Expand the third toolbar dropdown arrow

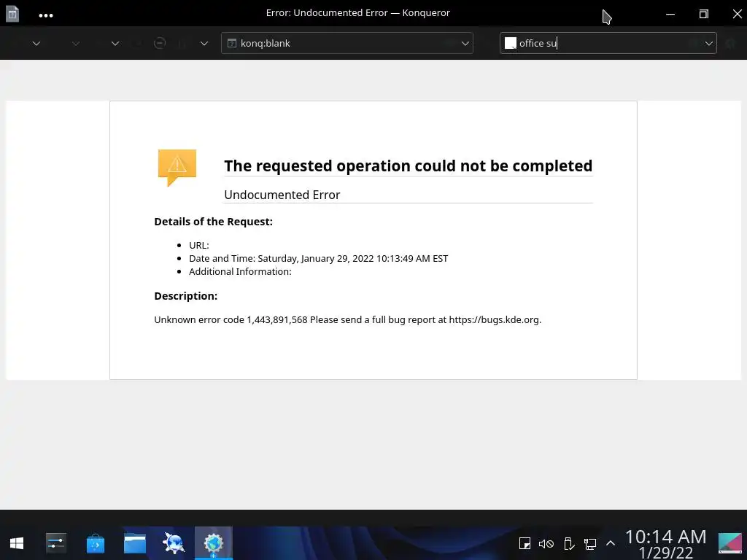[x=115, y=43]
